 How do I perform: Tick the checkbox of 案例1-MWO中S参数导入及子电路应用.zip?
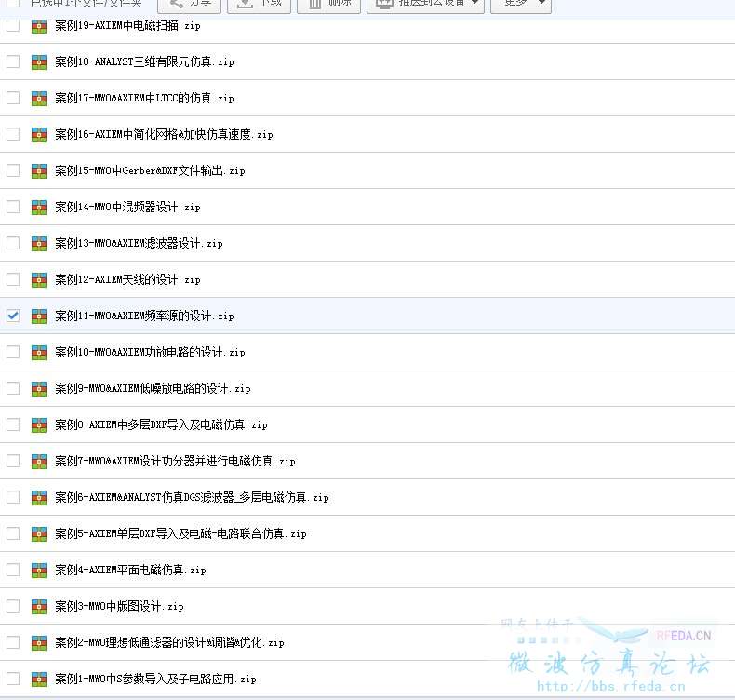13,679
